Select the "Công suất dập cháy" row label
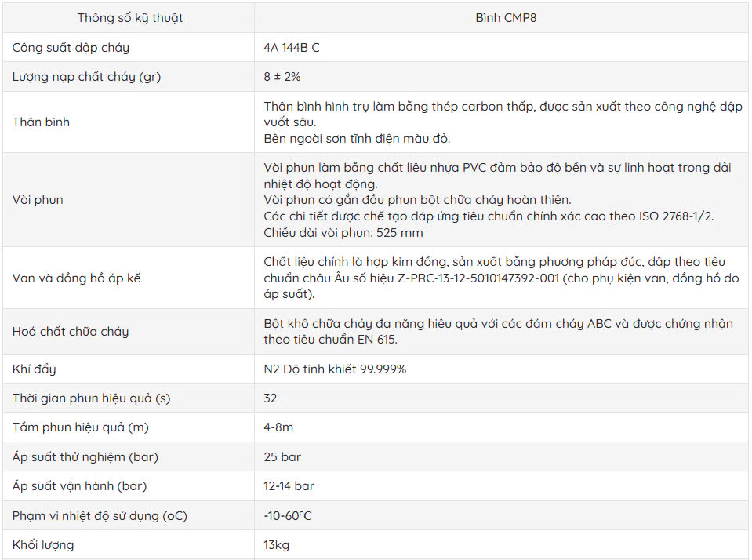 tap(71, 48)
